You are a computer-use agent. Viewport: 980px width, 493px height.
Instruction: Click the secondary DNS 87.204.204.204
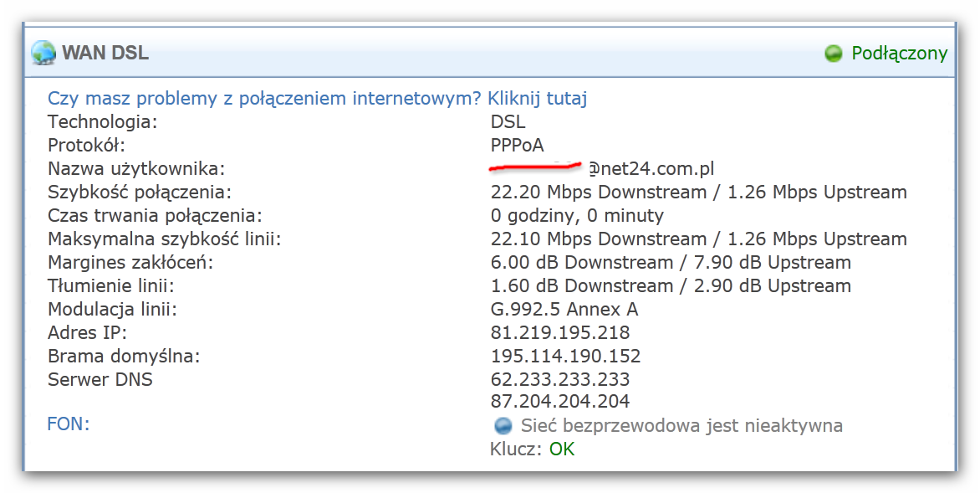tap(560, 401)
